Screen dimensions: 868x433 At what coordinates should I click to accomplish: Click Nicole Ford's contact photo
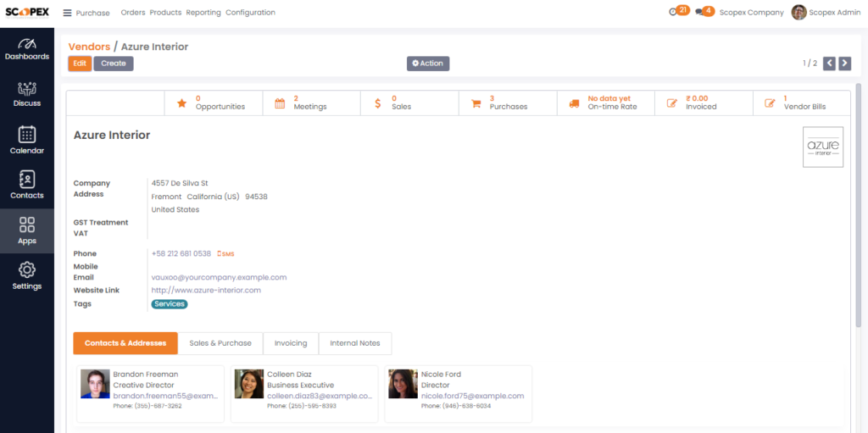(403, 384)
